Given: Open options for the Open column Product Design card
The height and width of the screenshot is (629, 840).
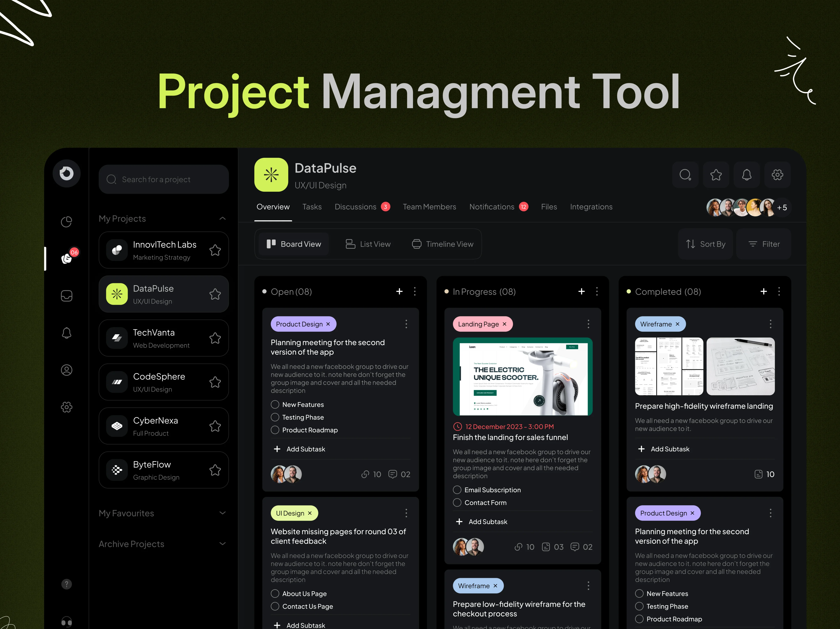Looking at the screenshot, I should (406, 324).
